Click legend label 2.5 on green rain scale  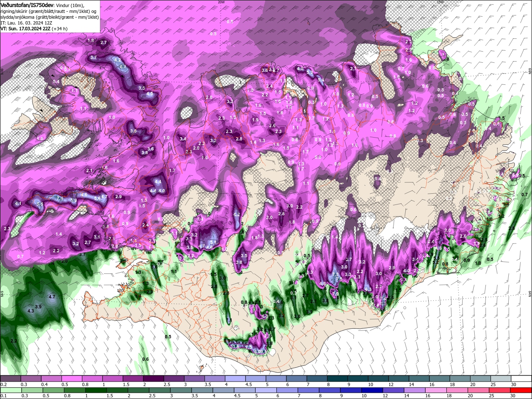(152, 396)
